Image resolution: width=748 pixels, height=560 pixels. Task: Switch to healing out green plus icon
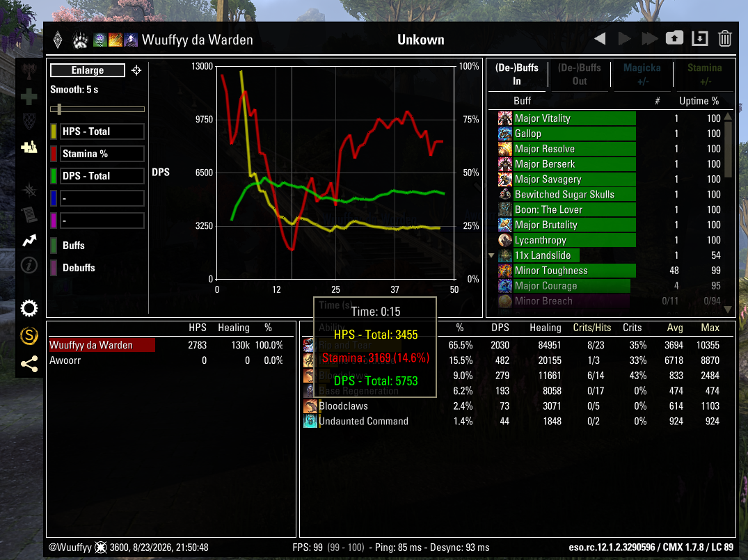(29, 97)
